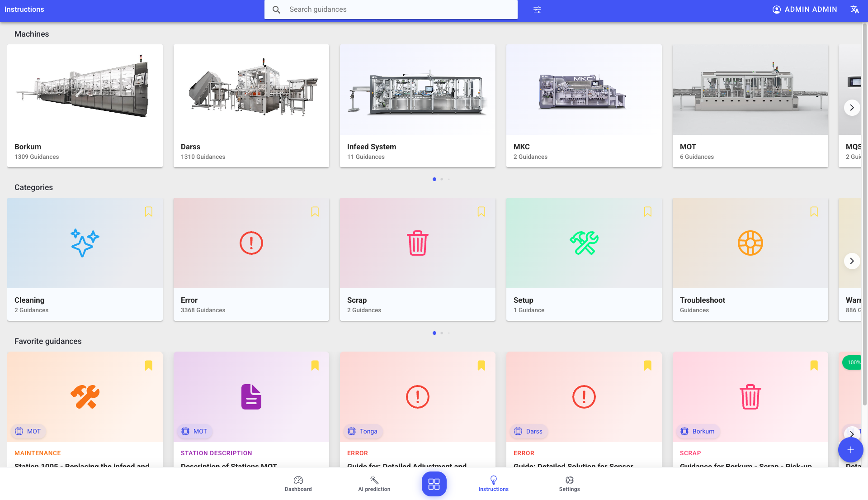Click the 'MAINTENANCE' label
Viewport: 868px width, 500px height.
[38, 453]
